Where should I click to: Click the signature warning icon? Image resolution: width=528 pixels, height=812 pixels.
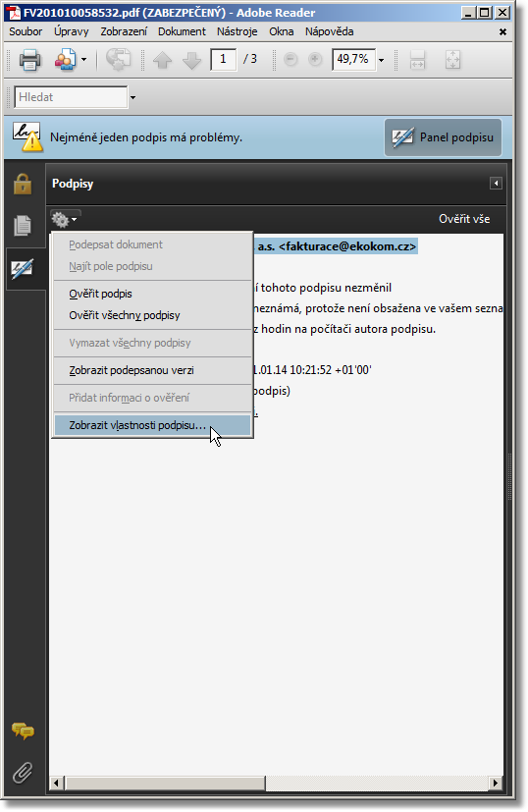tap(27, 137)
